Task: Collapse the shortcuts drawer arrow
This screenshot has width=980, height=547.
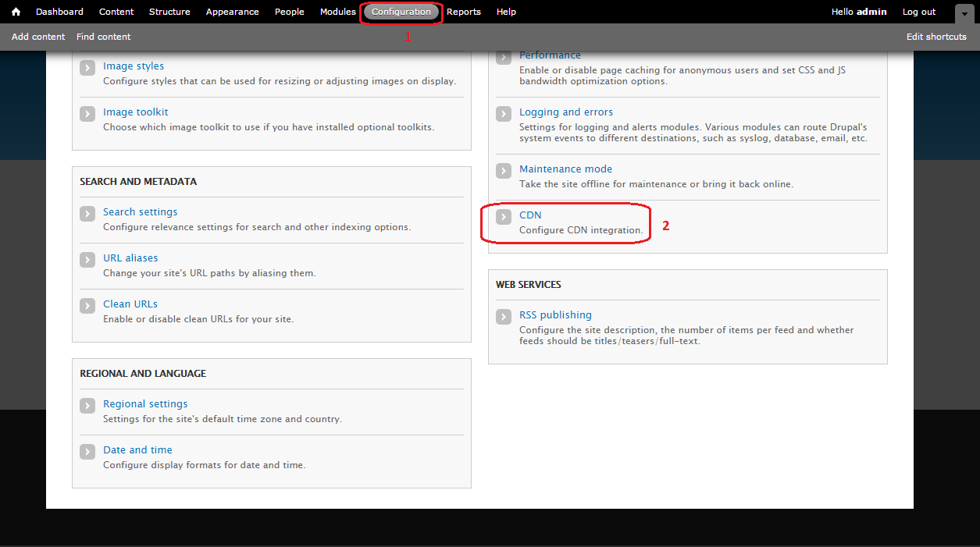Action: click(x=964, y=13)
